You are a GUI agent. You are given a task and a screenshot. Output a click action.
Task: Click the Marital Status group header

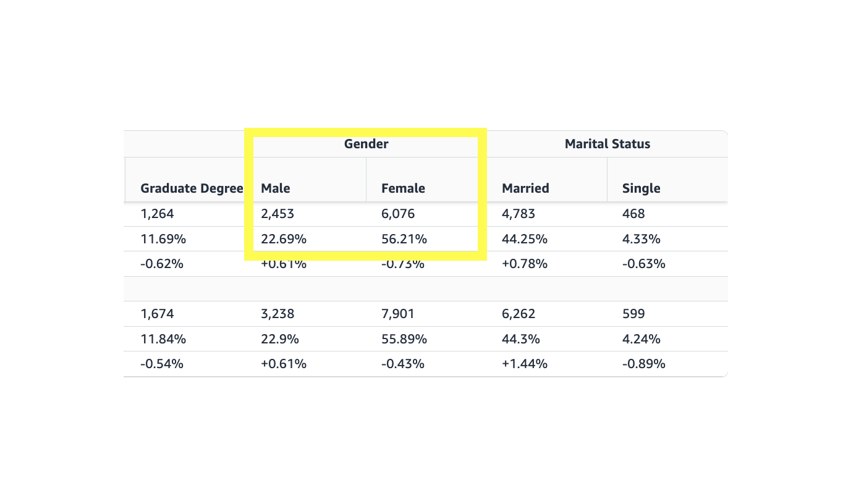click(607, 144)
